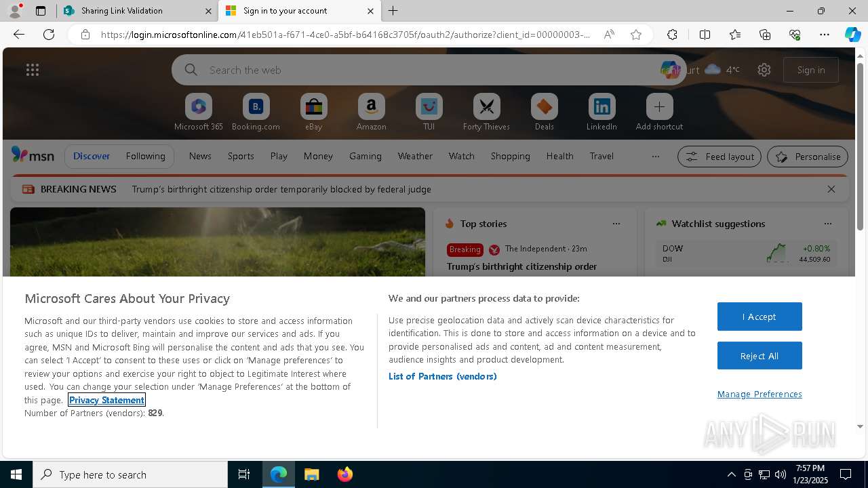
Task: Open File Explorer from taskbar
Action: point(311,474)
